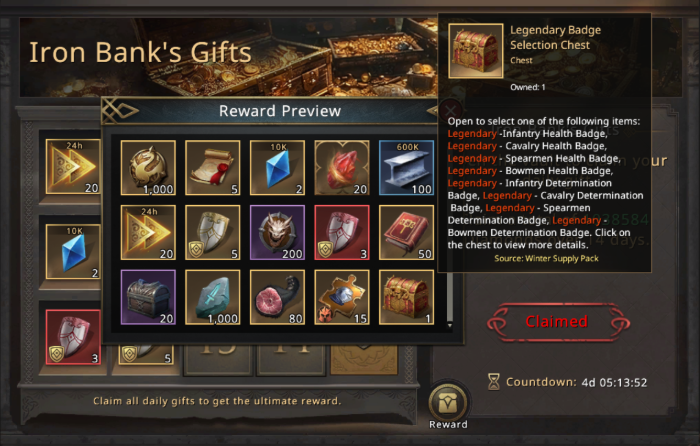Select the puzzle piece helmet item 15
700x446 pixels.
tap(342, 297)
